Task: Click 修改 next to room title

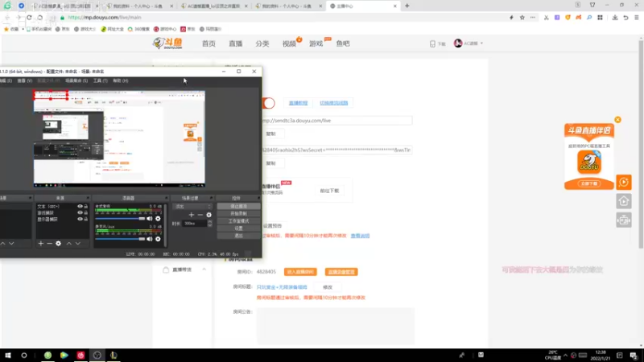Action: point(328,287)
